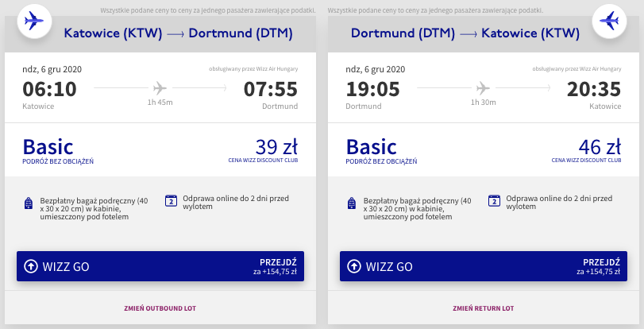This screenshot has width=644, height=329.
Task: Click the return carry-on baggage backpack icon
Action: click(353, 203)
